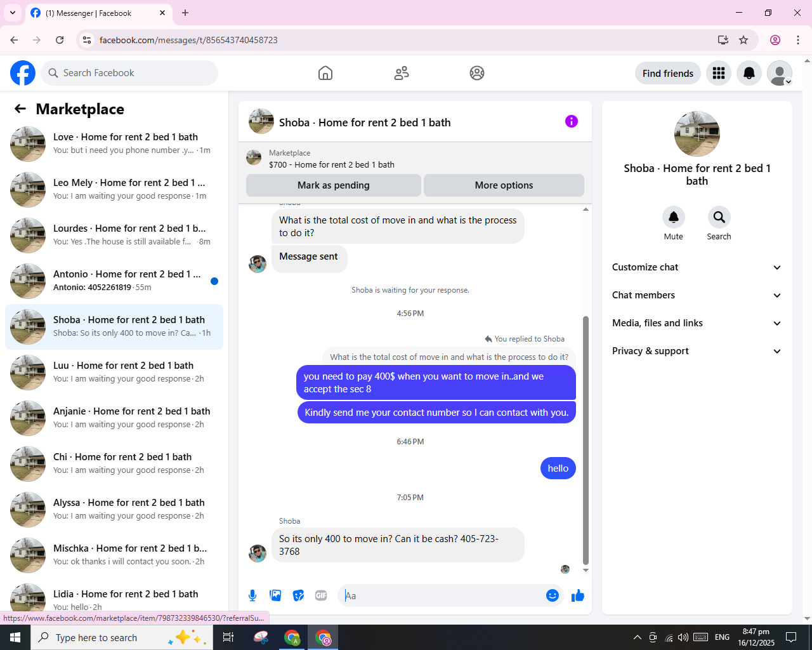Image resolution: width=812 pixels, height=650 pixels.
Task: Mute the Shoba conversation
Action: click(x=674, y=217)
